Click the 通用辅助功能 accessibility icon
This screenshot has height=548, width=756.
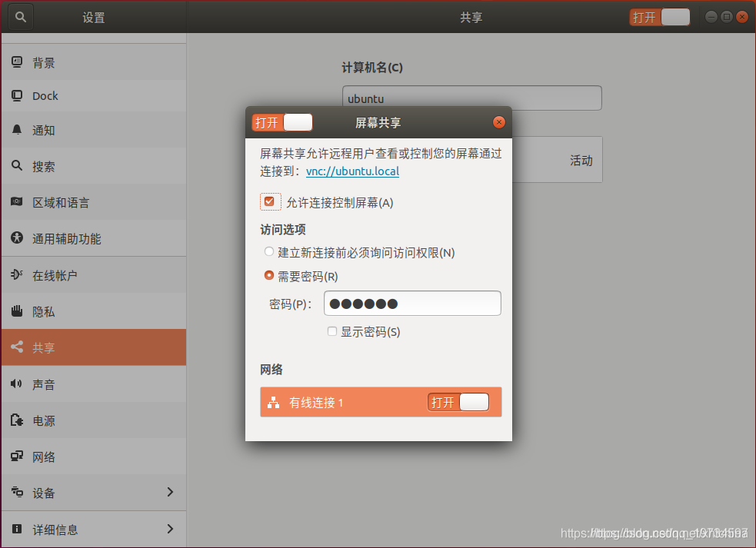[17, 238]
